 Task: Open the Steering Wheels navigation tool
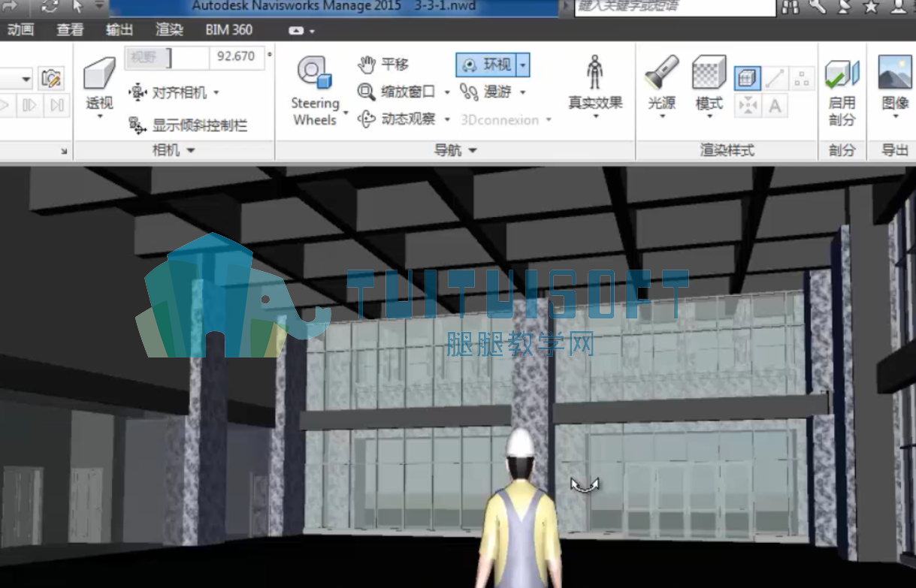(315, 90)
